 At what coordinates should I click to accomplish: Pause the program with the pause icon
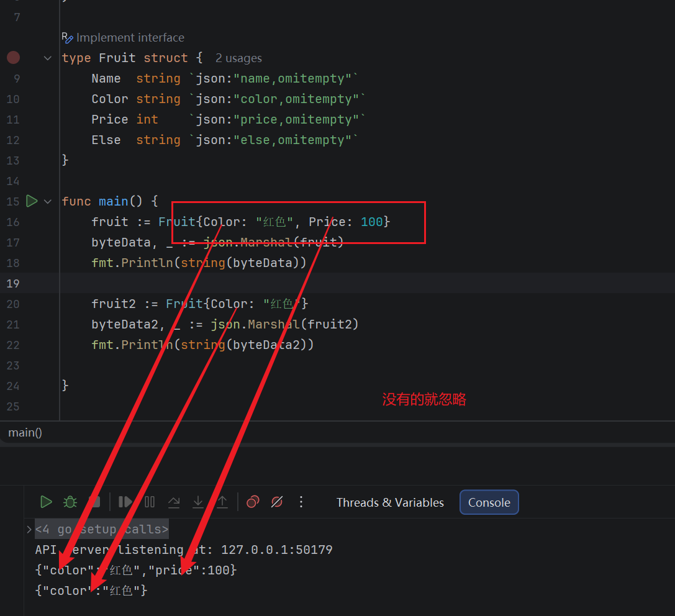[150, 502]
